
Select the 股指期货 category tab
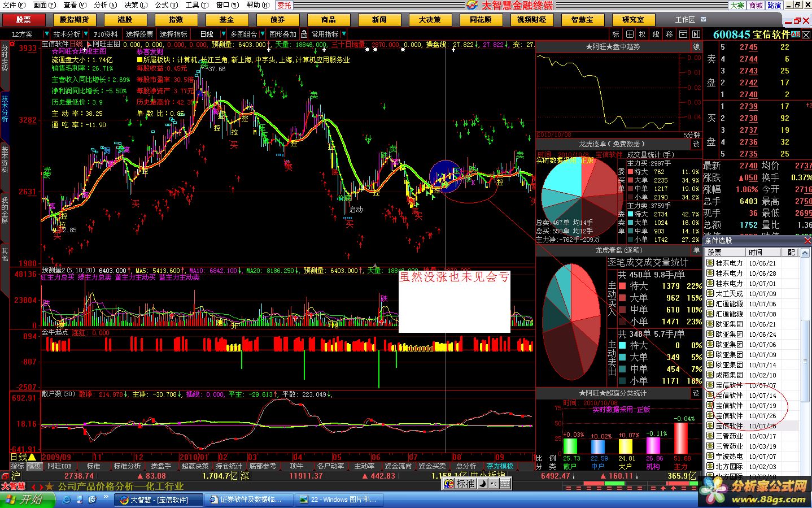tap(75, 20)
